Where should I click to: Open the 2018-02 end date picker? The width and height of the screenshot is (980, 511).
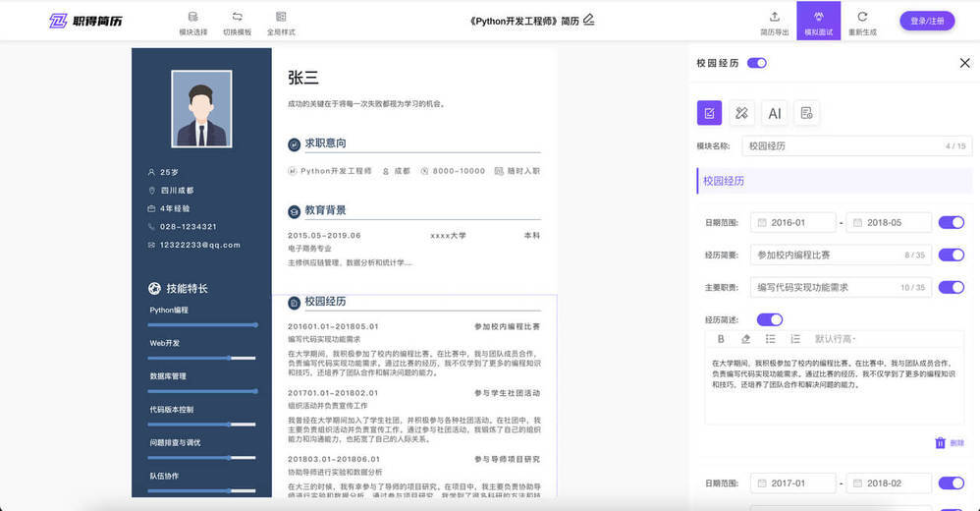[x=889, y=483]
